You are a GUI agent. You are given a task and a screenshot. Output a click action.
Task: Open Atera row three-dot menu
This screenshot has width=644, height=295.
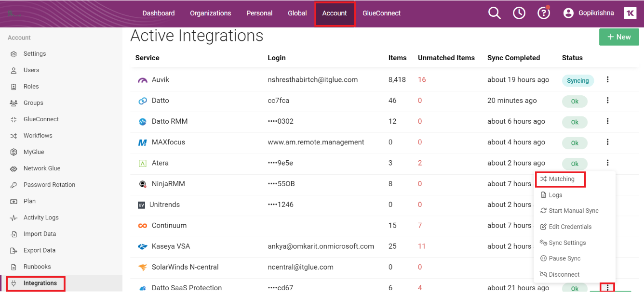click(608, 163)
